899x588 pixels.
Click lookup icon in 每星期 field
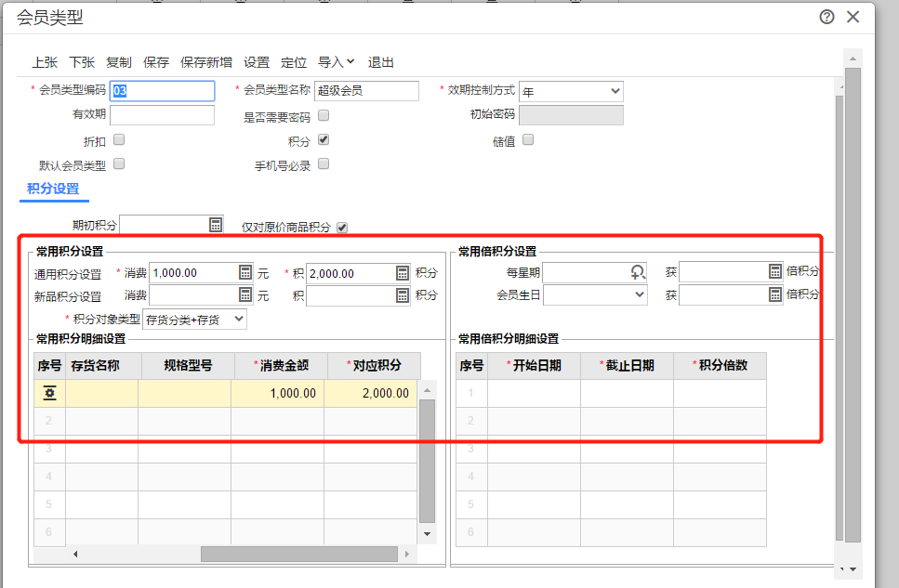point(638,272)
